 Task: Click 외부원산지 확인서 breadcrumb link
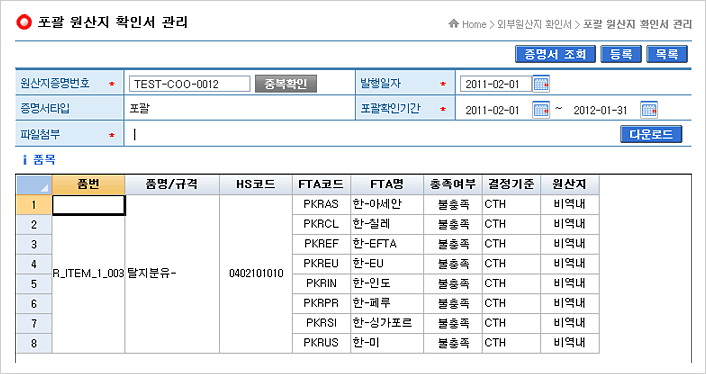click(x=534, y=24)
